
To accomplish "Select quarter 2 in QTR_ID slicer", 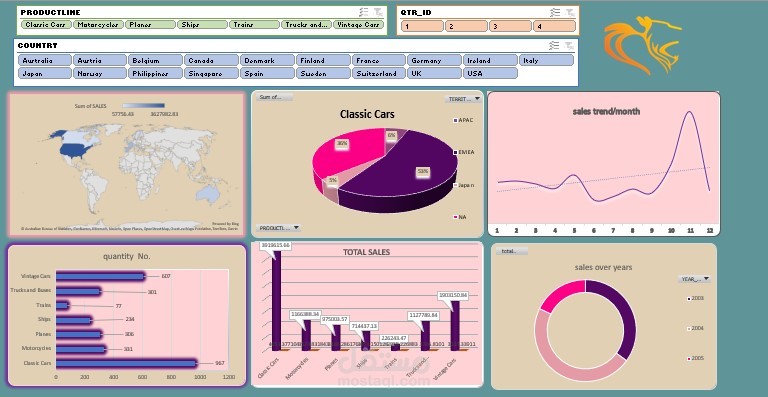I will pos(466,26).
